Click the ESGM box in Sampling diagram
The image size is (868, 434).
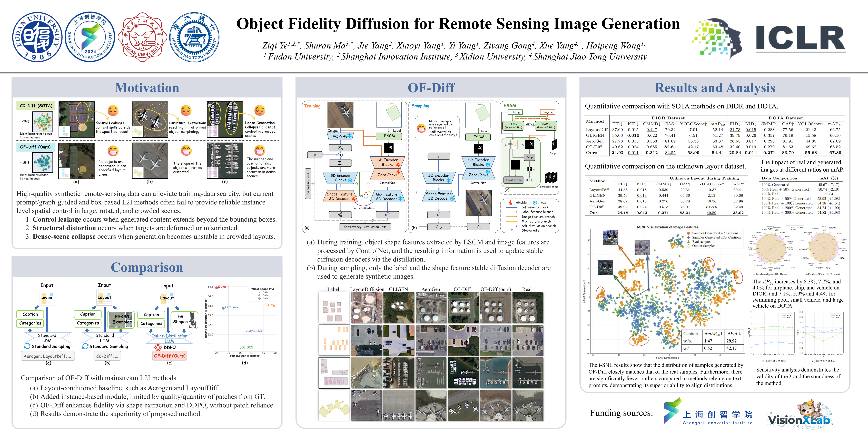pos(478,137)
